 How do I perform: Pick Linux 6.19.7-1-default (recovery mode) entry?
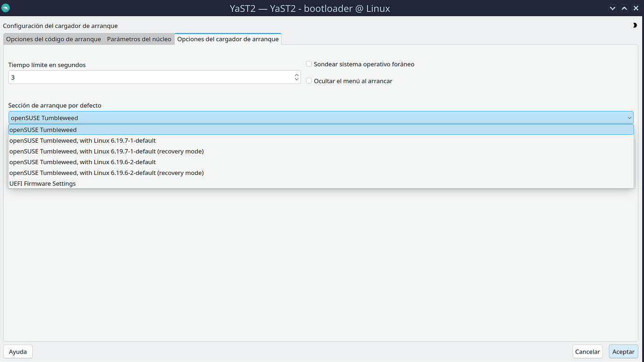pos(106,151)
